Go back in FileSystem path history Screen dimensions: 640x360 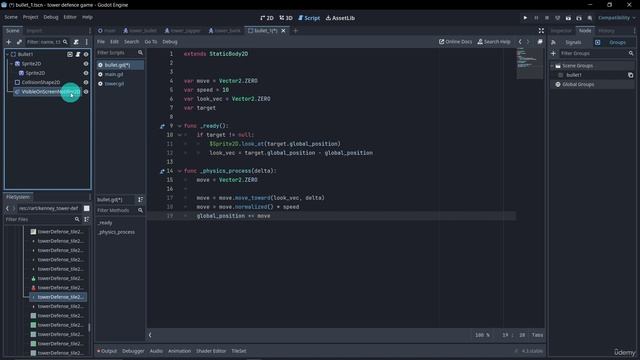pos(7,209)
